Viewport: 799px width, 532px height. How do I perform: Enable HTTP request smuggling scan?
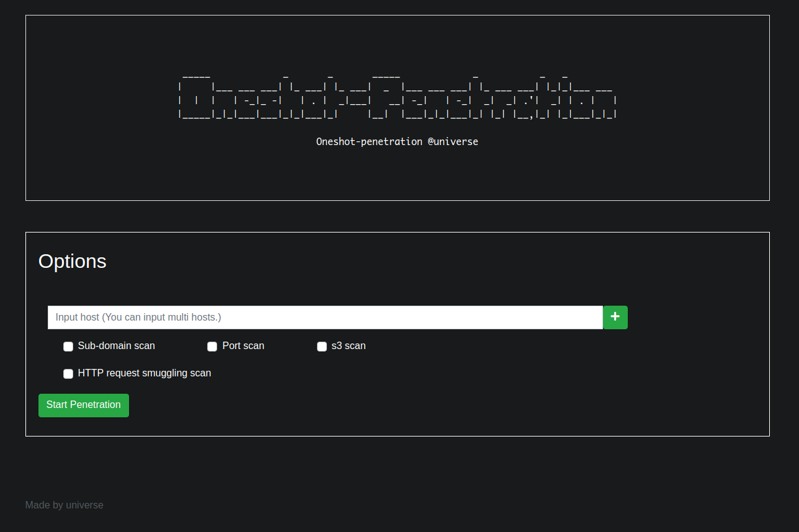(68, 373)
